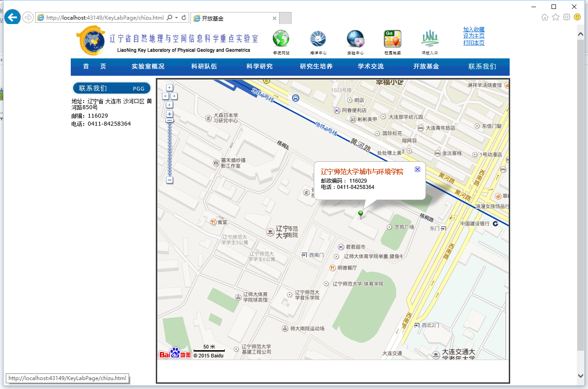588x389 pixels.
Task: Go back with the browser back arrow
Action: [12, 17]
